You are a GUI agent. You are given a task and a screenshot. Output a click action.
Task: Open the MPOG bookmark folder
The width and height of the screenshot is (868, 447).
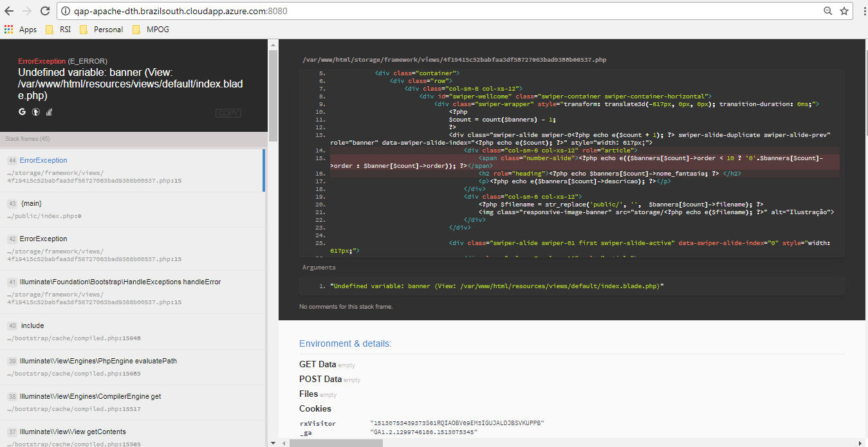pos(151,30)
